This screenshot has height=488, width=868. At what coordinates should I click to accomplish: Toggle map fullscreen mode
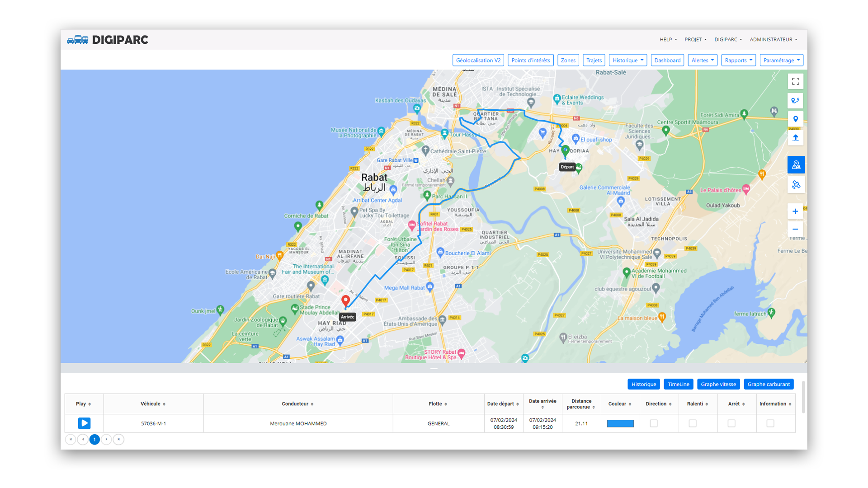[x=796, y=81]
